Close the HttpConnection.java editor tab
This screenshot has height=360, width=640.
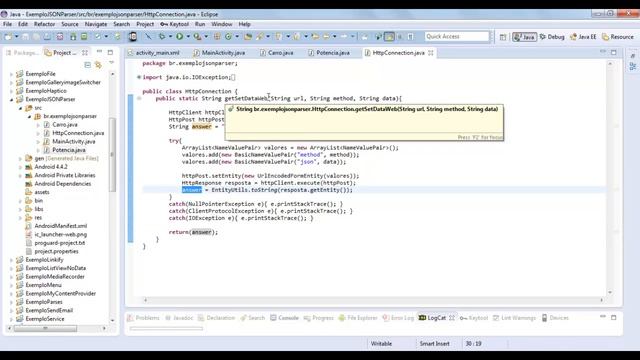point(431,53)
